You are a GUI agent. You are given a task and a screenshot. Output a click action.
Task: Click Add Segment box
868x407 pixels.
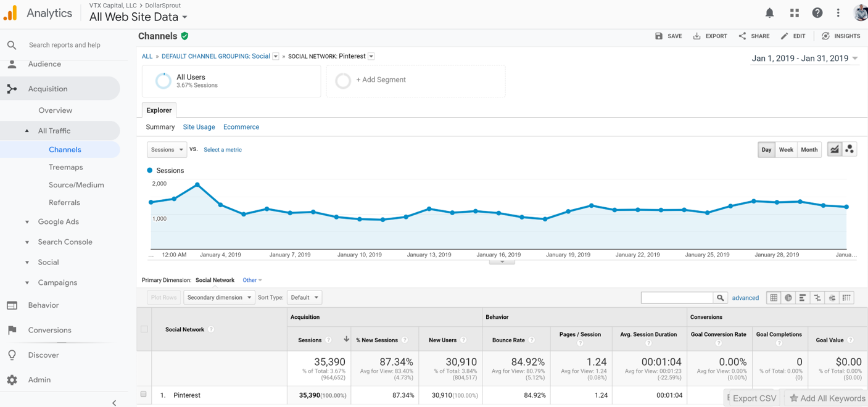tap(416, 81)
